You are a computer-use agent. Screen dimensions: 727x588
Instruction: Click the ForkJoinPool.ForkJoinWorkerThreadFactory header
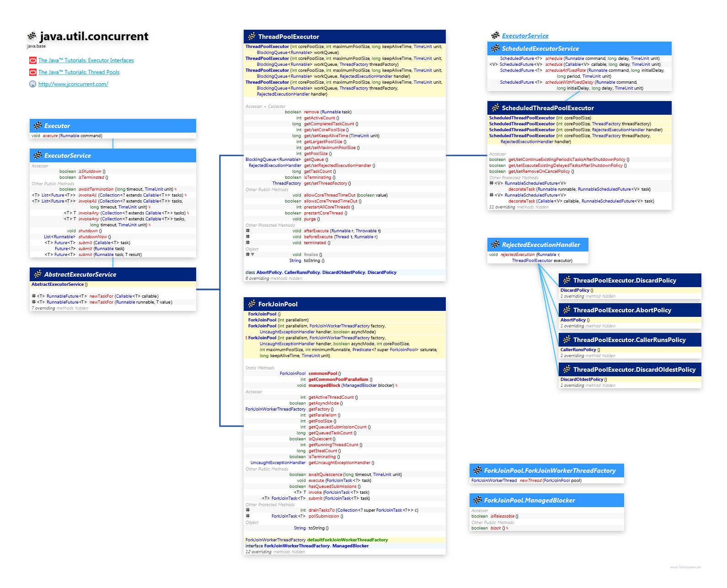tap(550, 470)
